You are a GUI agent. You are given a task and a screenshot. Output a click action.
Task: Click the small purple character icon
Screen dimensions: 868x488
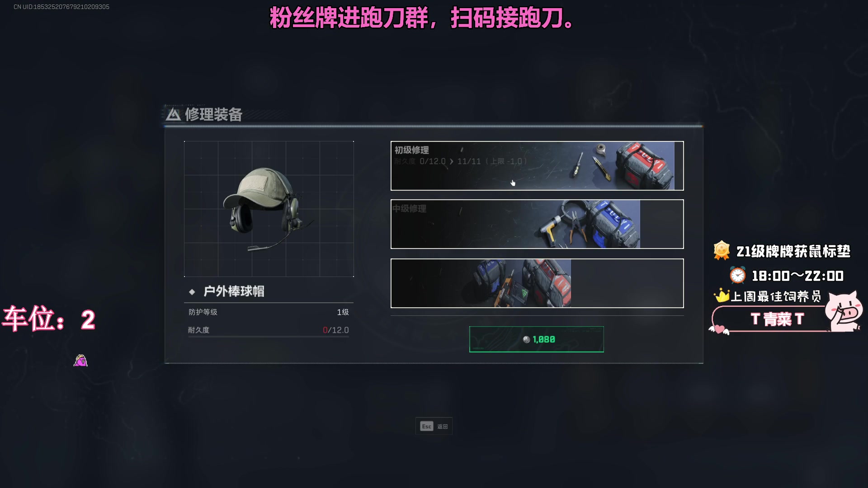[x=80, y=361]
